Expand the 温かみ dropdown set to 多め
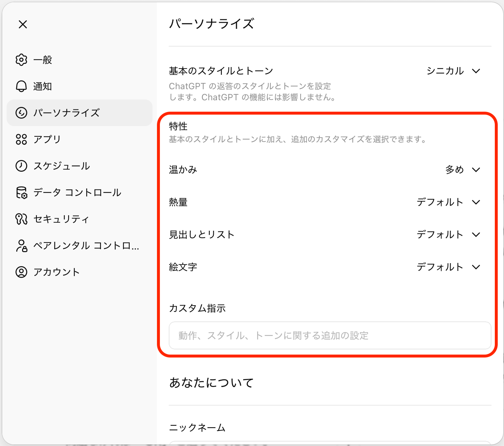504x446 pixels. [462, 170]
